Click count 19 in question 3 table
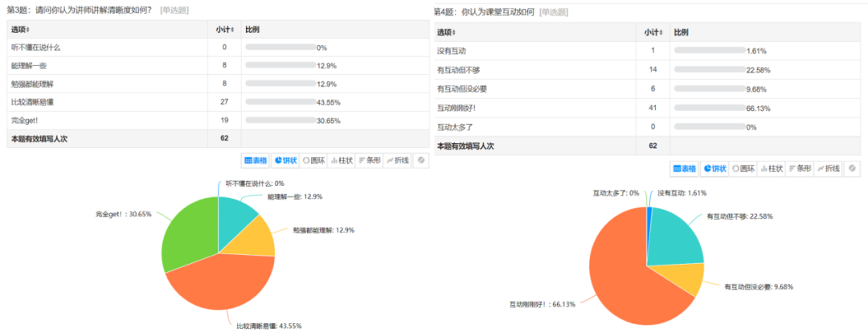868x333 pixels. click(x=224, y=120)
